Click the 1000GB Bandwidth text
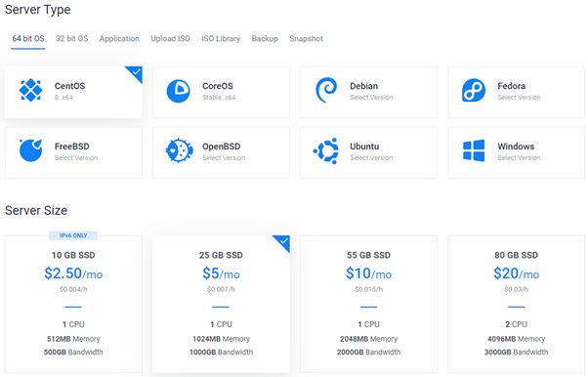This screenshot has width=588, height=377. point(221,352)
